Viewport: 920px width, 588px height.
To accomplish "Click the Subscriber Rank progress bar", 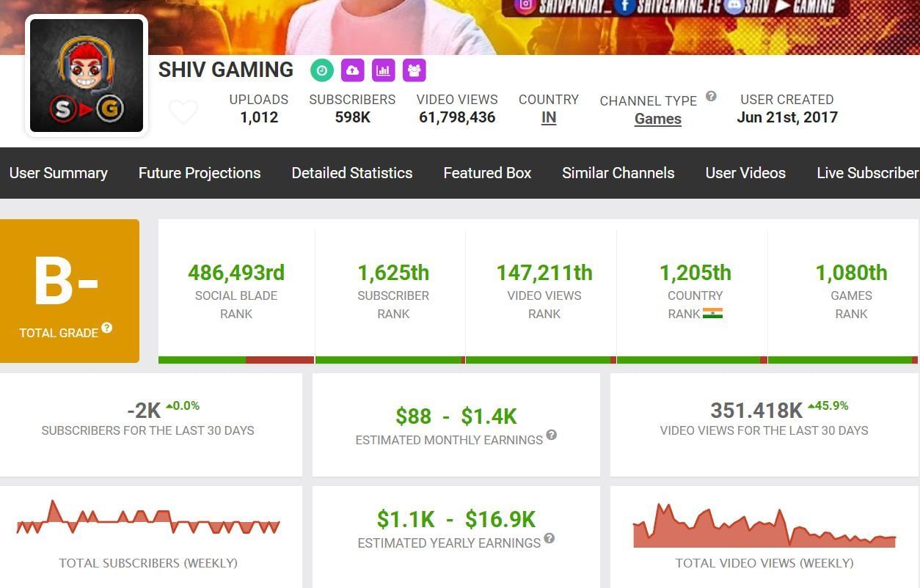I will coord(390,360).
